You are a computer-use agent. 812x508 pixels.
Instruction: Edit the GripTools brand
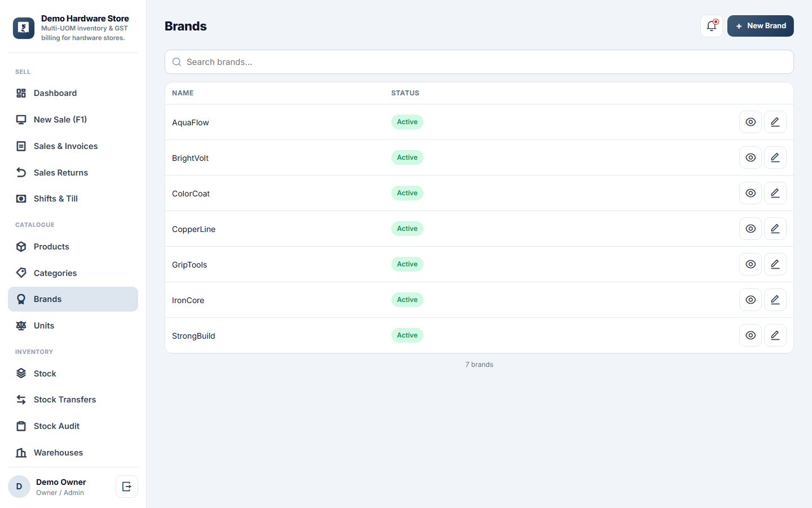(775, 264)
